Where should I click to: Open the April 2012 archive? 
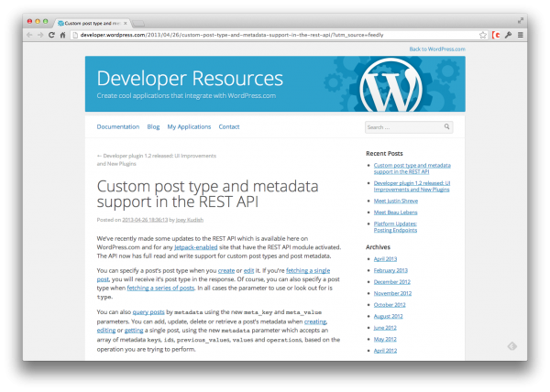385,351
